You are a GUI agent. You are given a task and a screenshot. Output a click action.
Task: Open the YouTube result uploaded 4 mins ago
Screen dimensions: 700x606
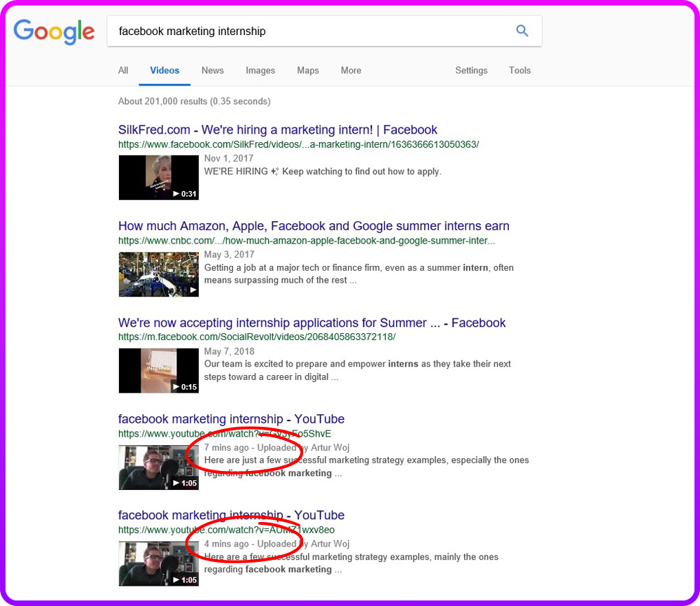tap(231, 515)
